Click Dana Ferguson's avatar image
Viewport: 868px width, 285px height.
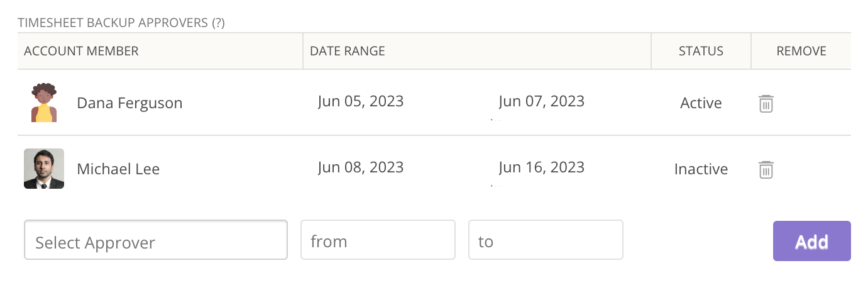point(44,103)
